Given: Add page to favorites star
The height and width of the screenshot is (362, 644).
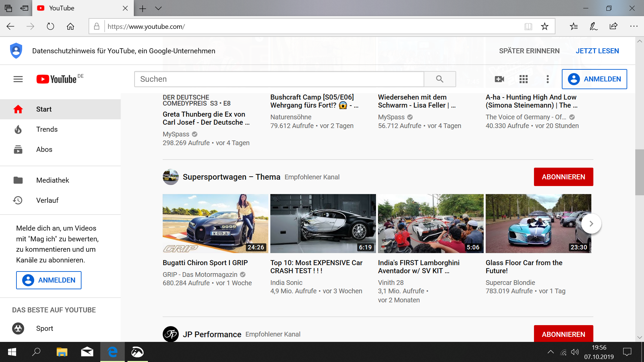Looking at the screenshot, I should [544, 26].
